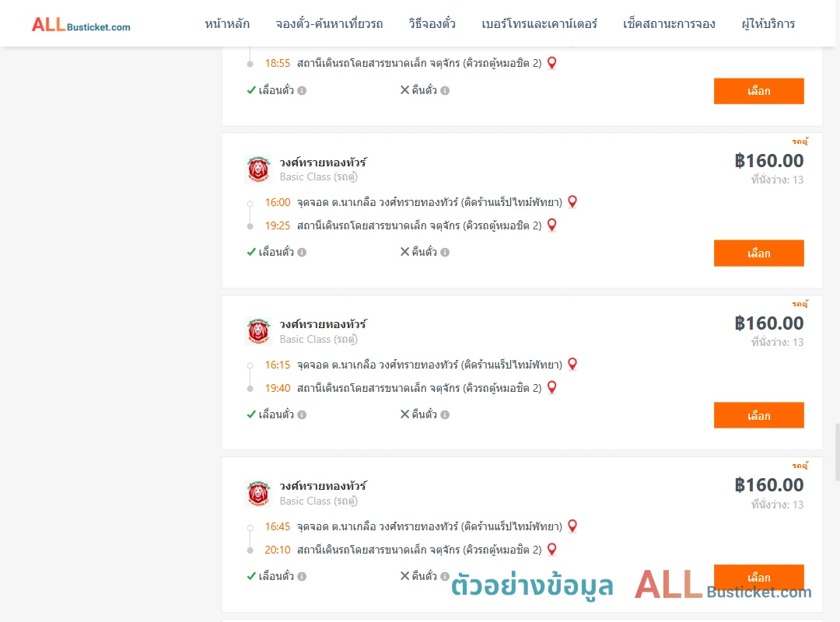Select the 16:15 trip with เลือก button
This screenshot has height=622, width=840.
point(758,415)
